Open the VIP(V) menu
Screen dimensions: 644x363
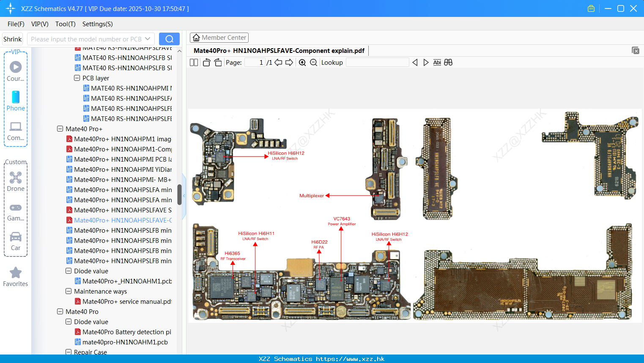(40, 24)
